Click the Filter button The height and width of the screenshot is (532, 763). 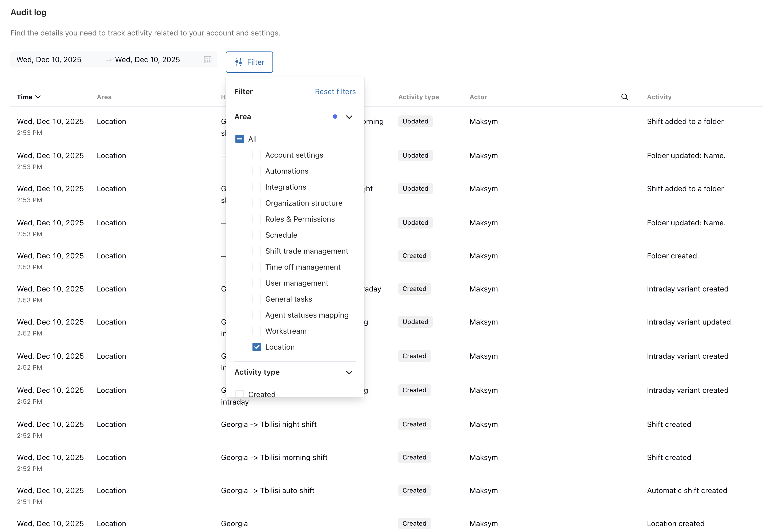click(249, 62)
